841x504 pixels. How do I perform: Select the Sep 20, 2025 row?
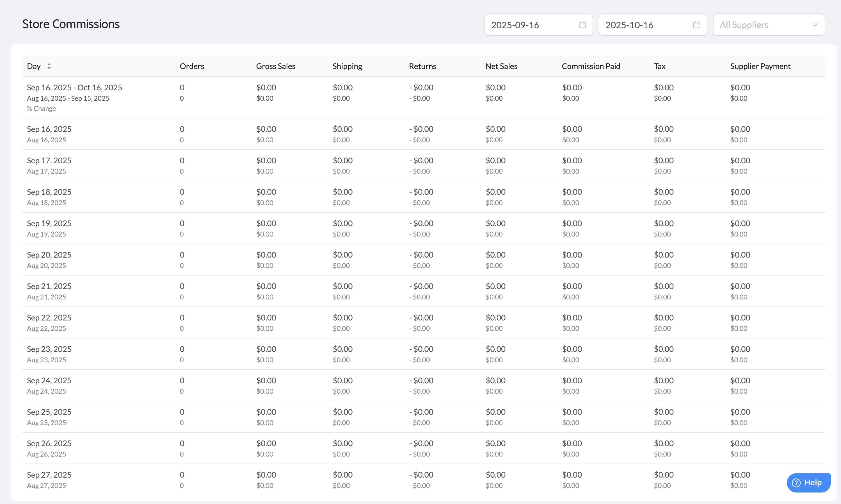tap(49, 255)
